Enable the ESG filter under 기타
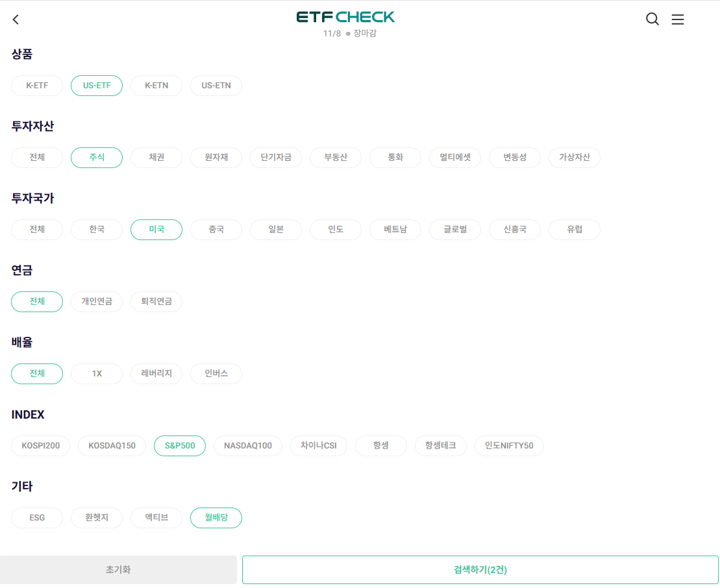The image size is (720, 588). coord(36,517)
